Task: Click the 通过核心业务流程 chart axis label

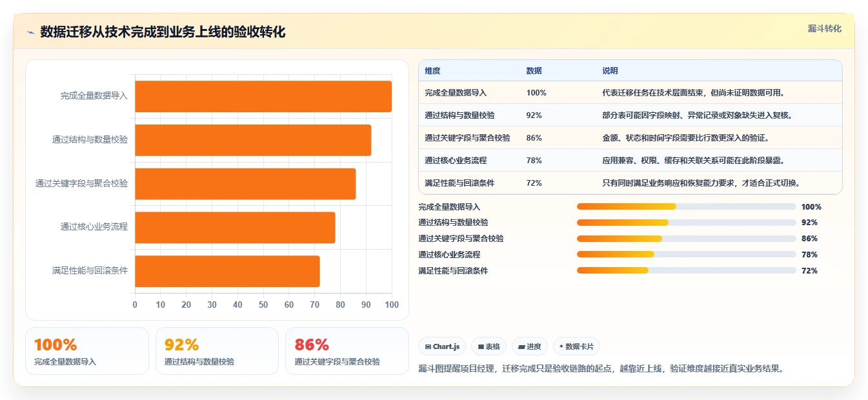Action: pyautogui.click(x=94, y=226)
